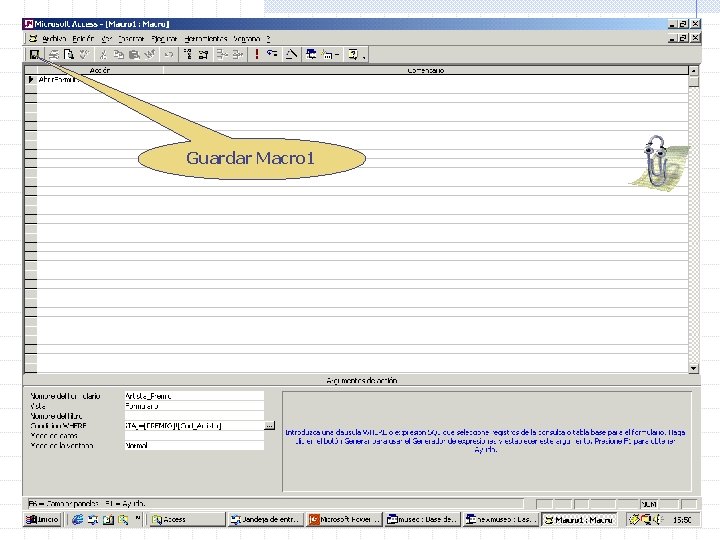The height and width of the screenshot is (540, 720).
Task: Click the Delete Rows toolbar icon
Action: click(237, 55)
